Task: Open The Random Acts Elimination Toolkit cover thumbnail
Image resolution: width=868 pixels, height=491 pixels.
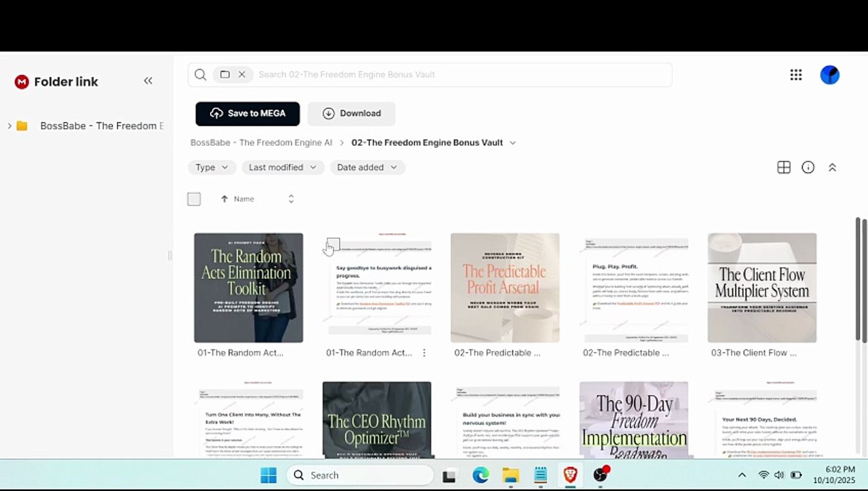Action: coord(248,288)
